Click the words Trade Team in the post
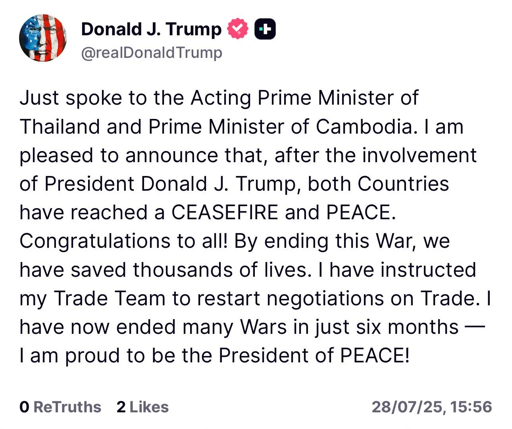 109,298
